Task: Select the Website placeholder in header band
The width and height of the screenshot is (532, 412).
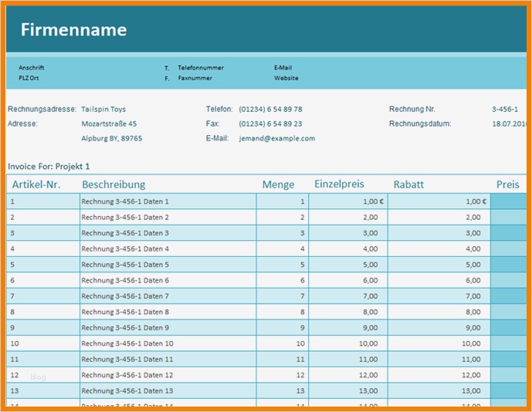Action: tap(286, 78)
